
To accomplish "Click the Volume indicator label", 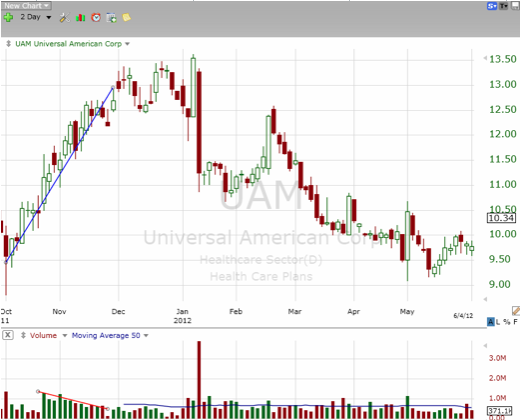I will pyautogui.click(x=43, y=335).
